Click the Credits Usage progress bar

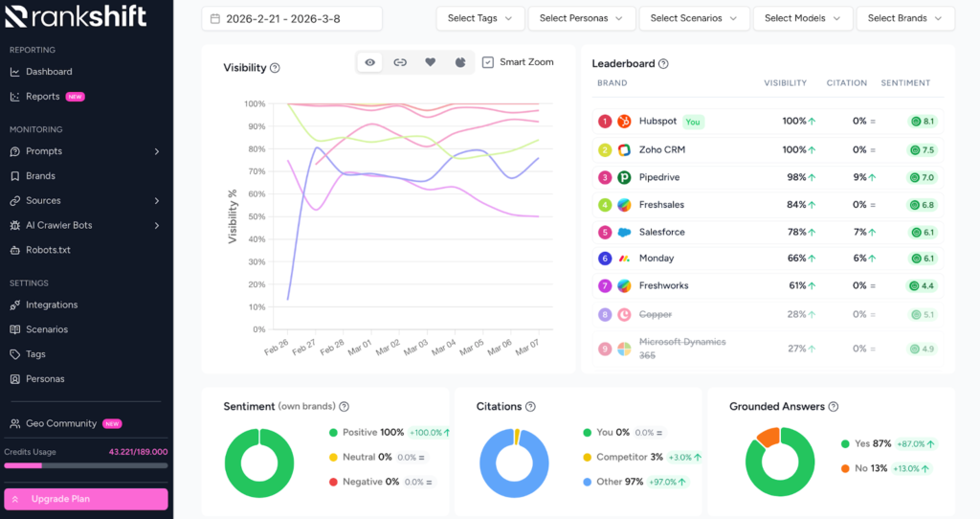[86, 465]
